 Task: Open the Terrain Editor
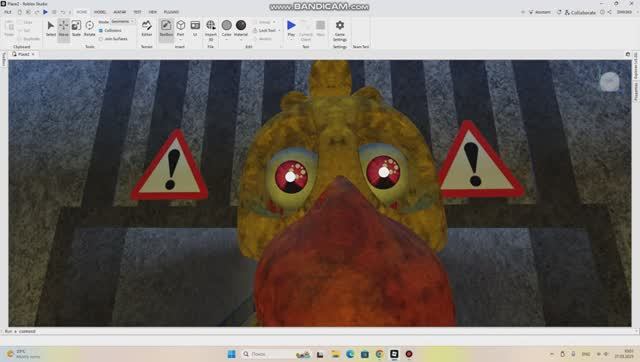pos(147,28)
